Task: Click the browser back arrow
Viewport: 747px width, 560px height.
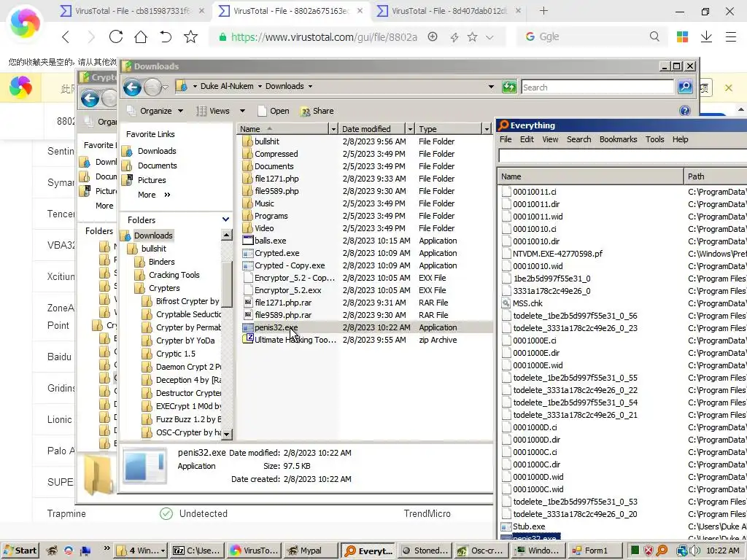Action: (66, 36)
